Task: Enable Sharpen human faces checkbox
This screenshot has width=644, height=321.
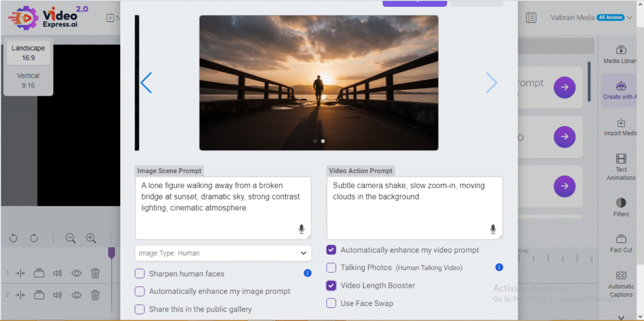Action: pyautogui.click(x=140, y=274)
